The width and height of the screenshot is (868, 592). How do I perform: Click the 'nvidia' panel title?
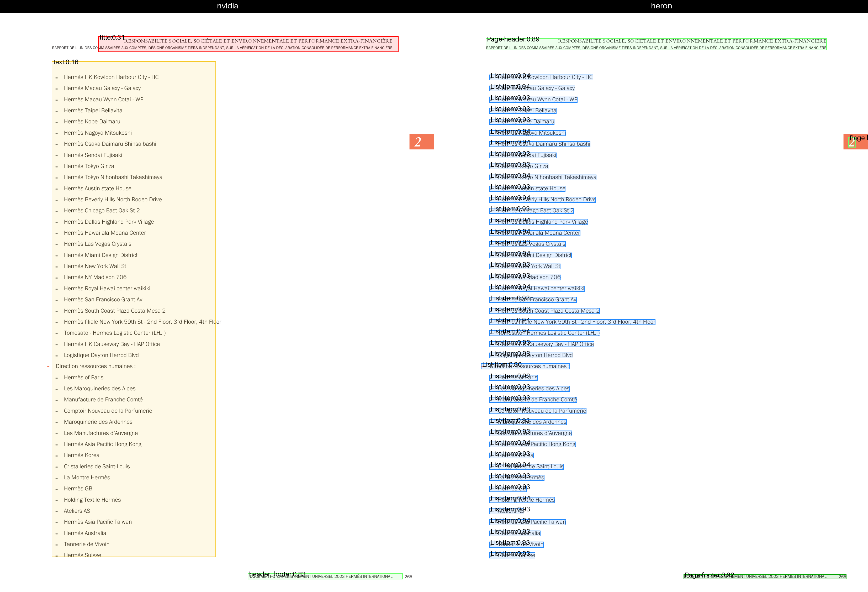(x=227, y=6)
